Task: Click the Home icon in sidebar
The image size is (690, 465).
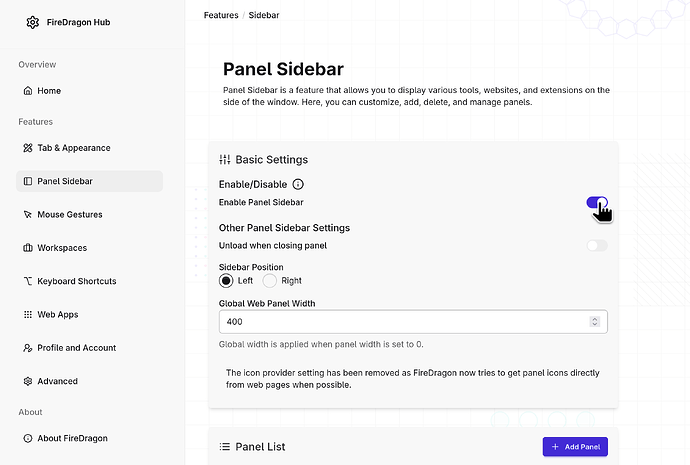Action: (28, 91)
